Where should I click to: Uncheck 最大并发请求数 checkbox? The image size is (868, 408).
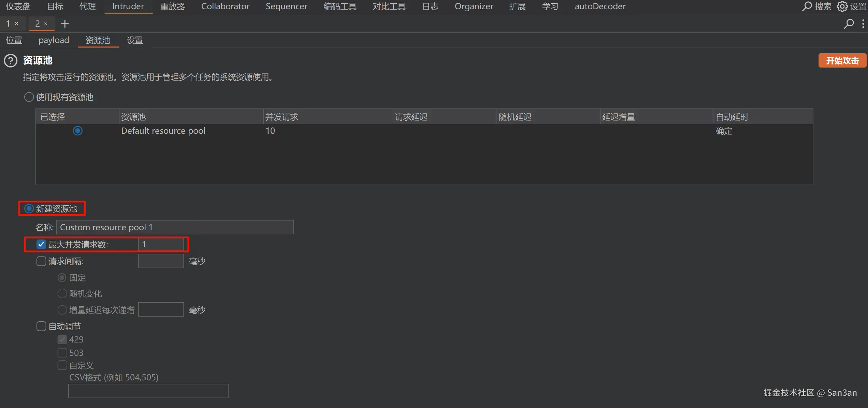(x=41, y=244)
